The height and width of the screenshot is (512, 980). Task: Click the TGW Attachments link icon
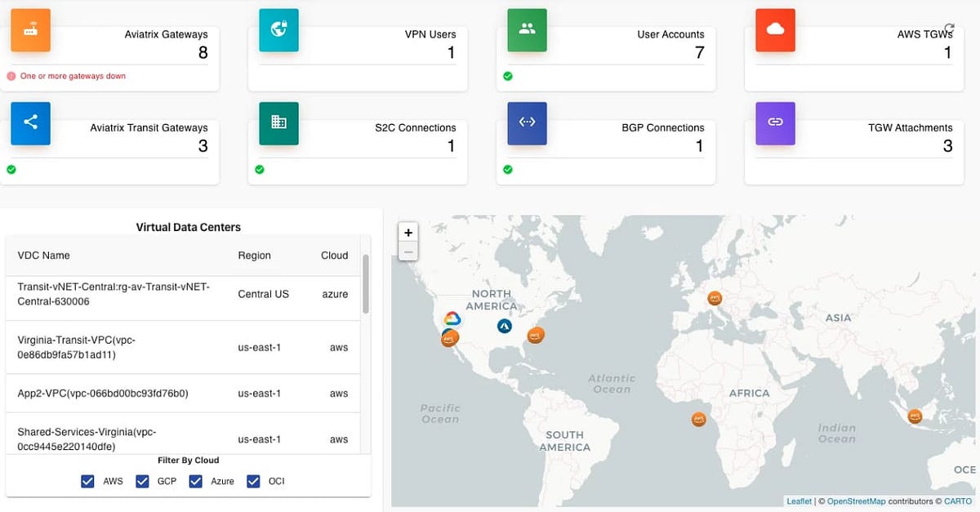(x=775, y=123)
